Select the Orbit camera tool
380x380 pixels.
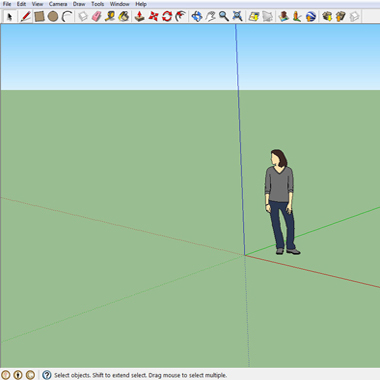click(197, 16)
